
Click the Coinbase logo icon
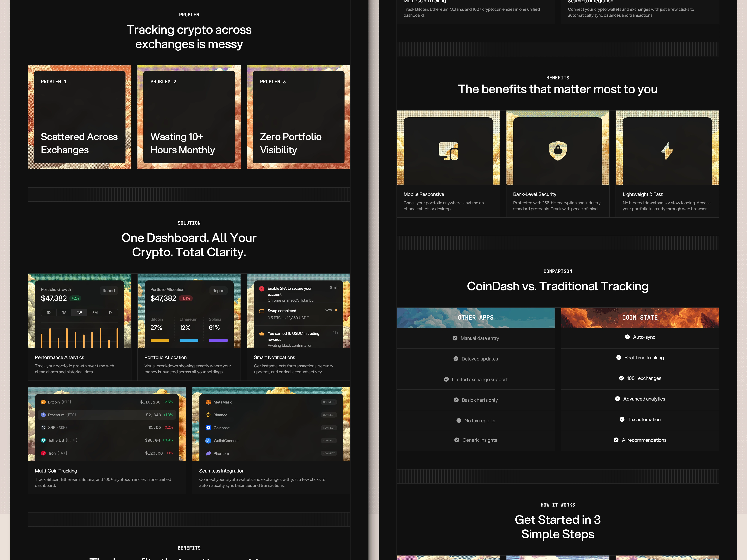[208, 428]
